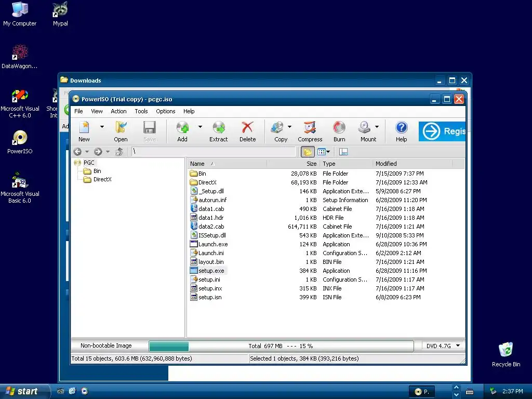Viewport: 532px width, 399px height.
Task: Toggle the preview pane layout icon
Action: pyautogui.click(x=343, y=152)
